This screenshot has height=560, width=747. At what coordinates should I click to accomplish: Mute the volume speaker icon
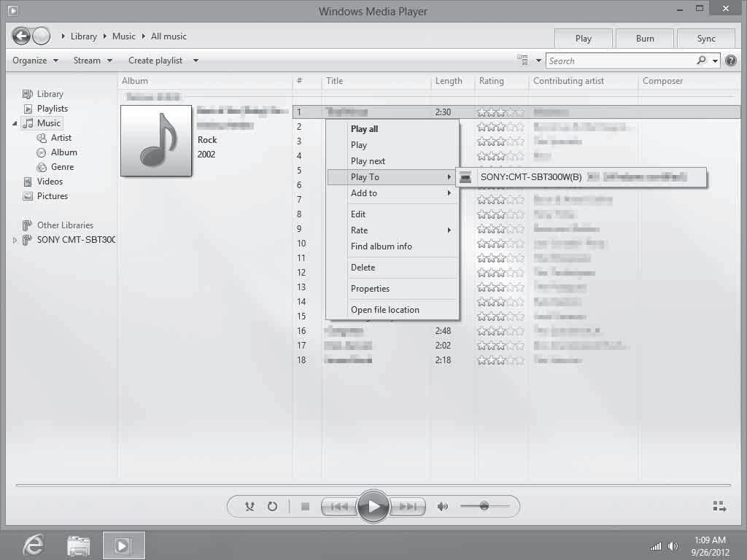pos(443,507)
